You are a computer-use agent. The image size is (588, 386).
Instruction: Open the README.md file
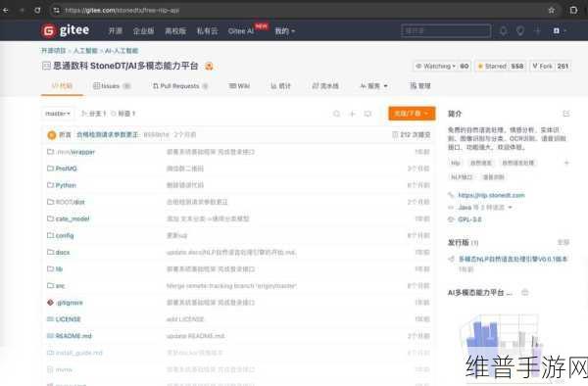(x=73, y=336)
